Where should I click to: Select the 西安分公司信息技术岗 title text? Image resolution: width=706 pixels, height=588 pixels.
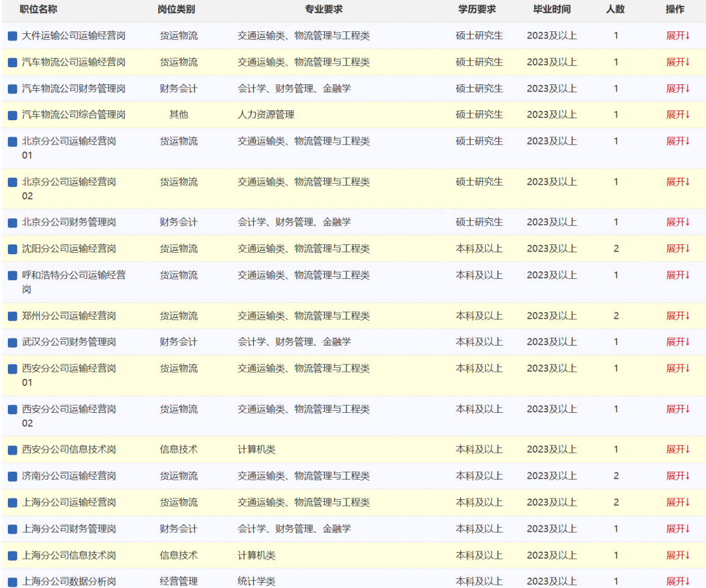(69, 449)
